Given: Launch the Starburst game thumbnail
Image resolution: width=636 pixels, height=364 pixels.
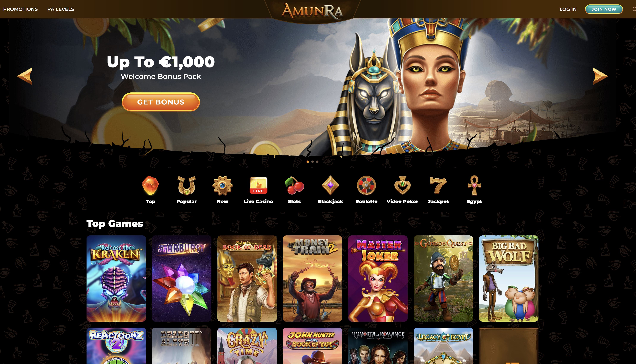Looking at the screenshot, I should point(182,279).
